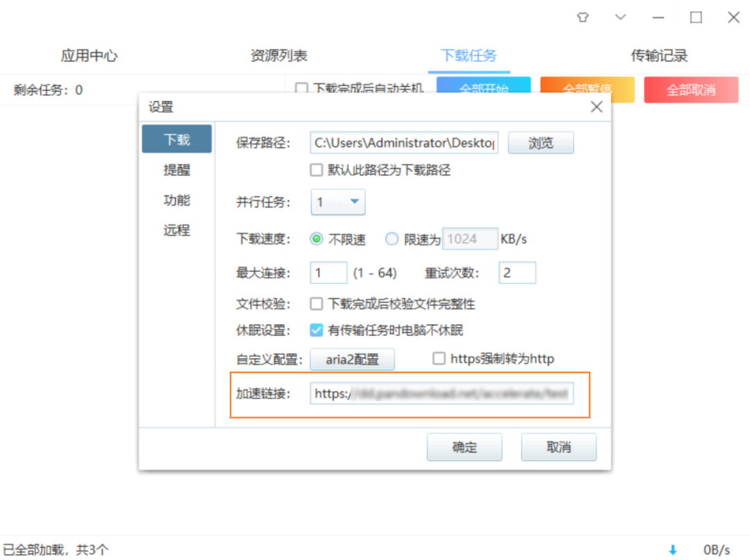This screenshot has width=750, height=560.
Task: Click the (1 - 64) range hint text
Action: click(x=375, y=273)
